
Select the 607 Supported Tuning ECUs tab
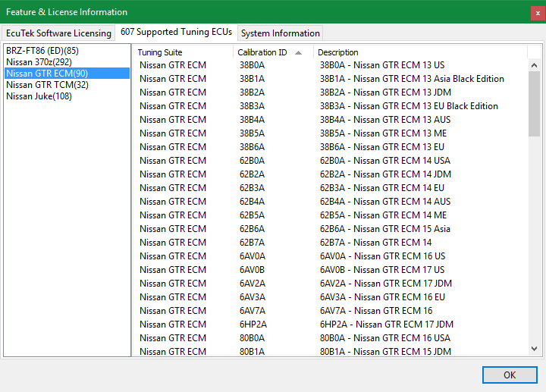tap(176, 33)
